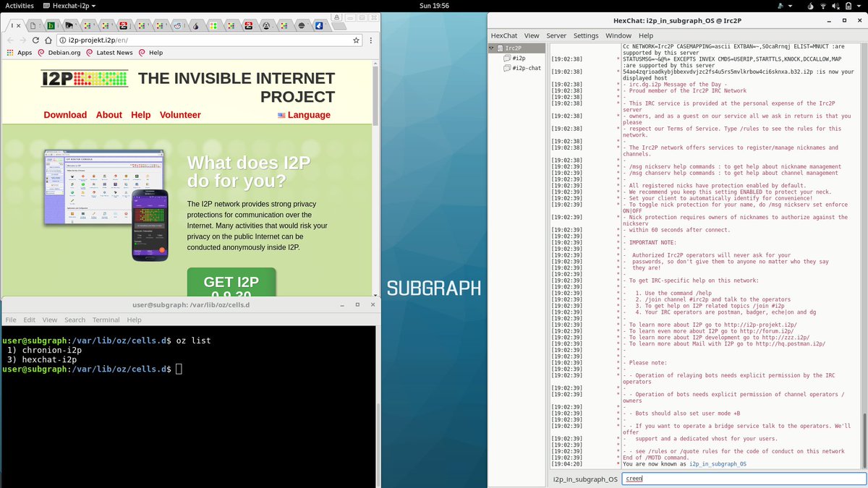Go forward in browser history
Screen dimensions: 868x488
click(x=23, y=40)
